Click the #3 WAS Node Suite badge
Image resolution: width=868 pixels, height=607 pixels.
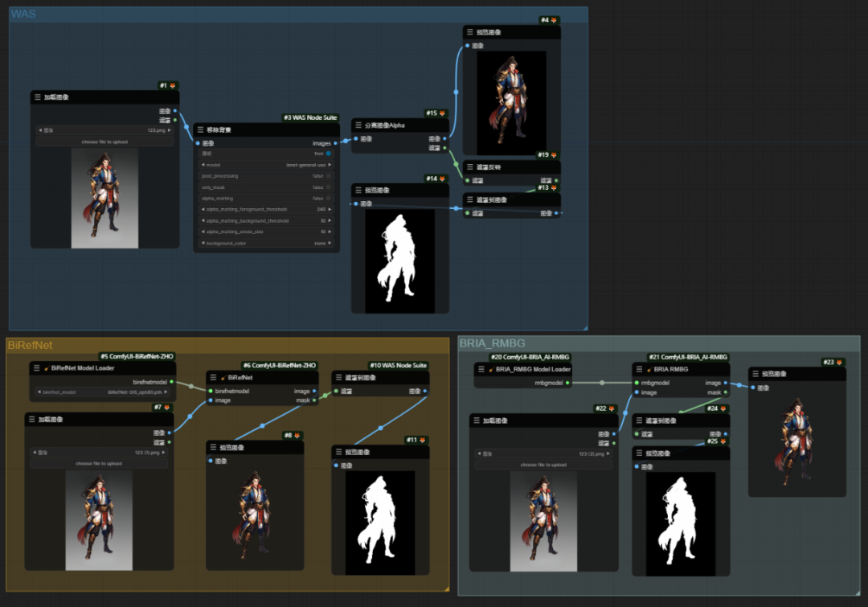coord(310,117)
